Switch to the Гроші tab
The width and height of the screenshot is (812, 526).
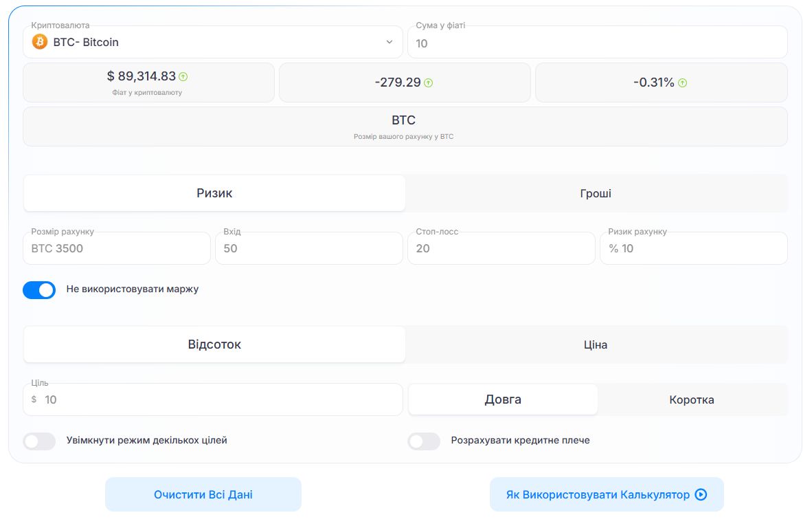pos(596,193)
